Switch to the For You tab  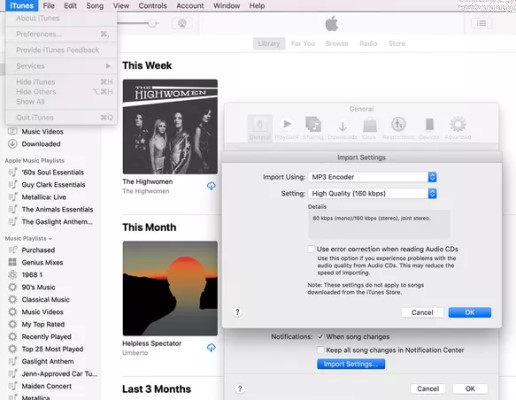[303, 43]
